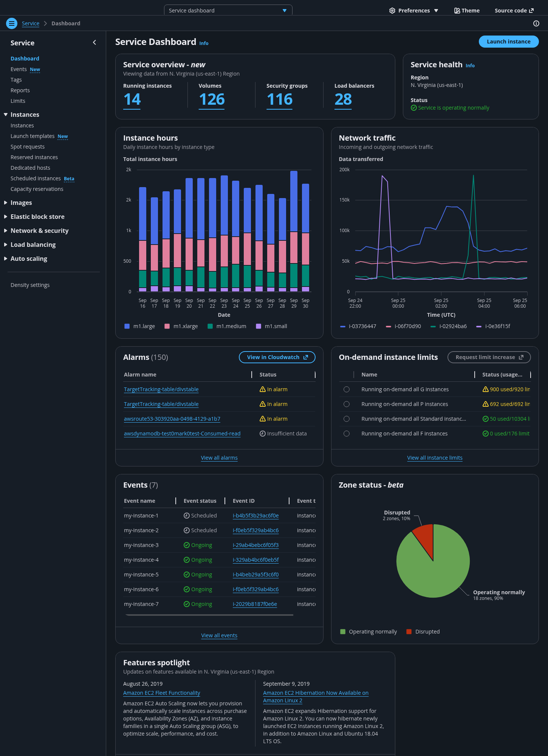
Task: Select radio for Running on-demand all G instances
Action: tap(347, 389)
